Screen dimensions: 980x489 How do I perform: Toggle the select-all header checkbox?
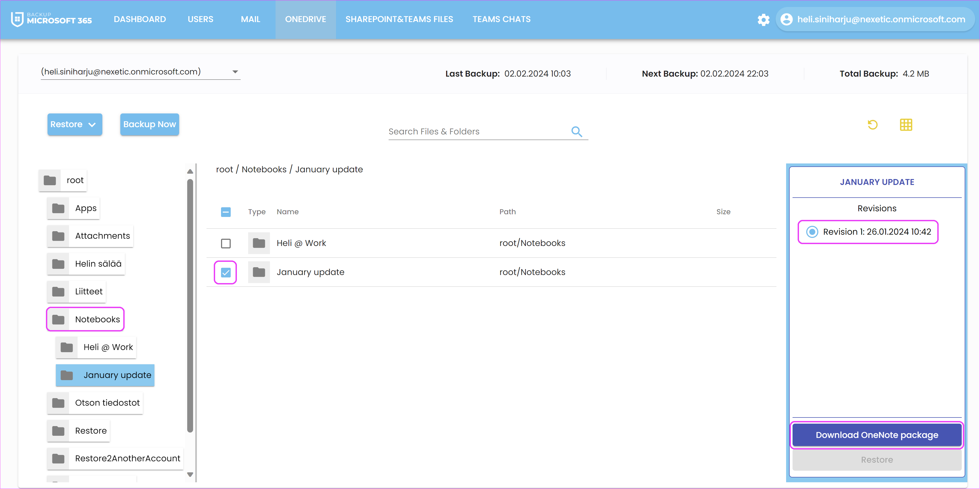click(x=226, y=212)
